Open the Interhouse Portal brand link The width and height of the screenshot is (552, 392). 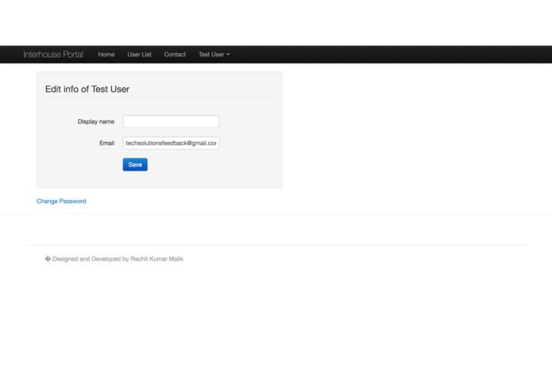pyautogui.click(x=53, y=55)
